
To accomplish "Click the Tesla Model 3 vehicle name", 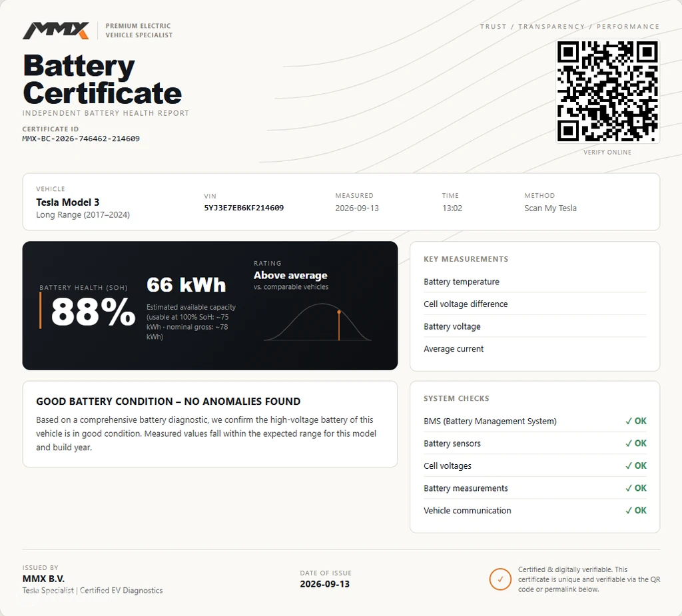I will click(x=68, y=202).
